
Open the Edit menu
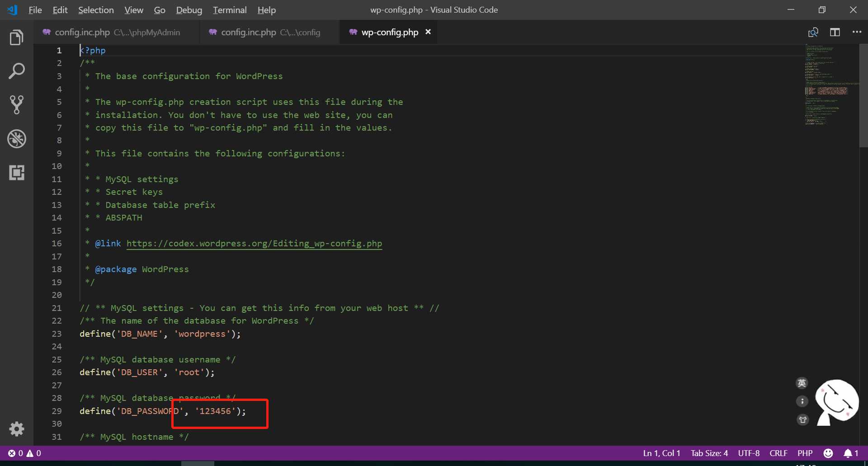(x=60, y=10)
